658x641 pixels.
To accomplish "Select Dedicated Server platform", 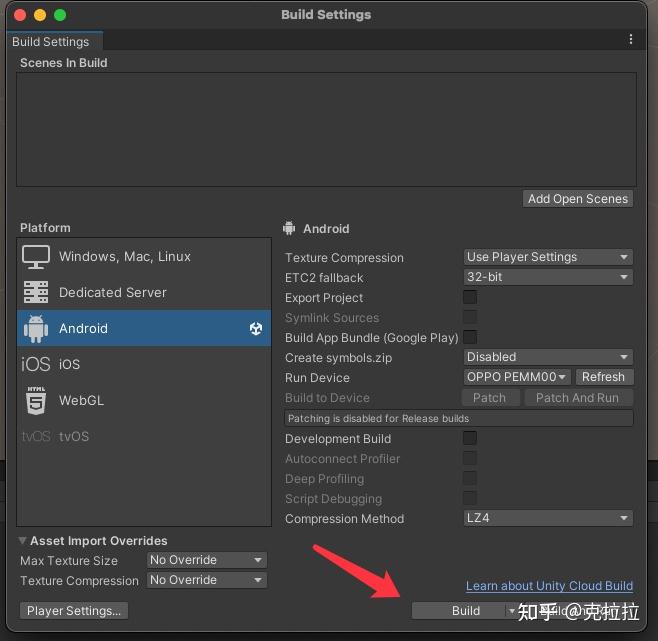I will 144,292.
